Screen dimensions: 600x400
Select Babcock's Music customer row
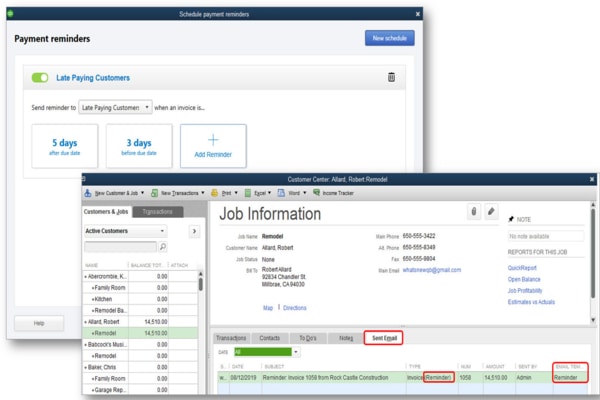pos(140,344)
